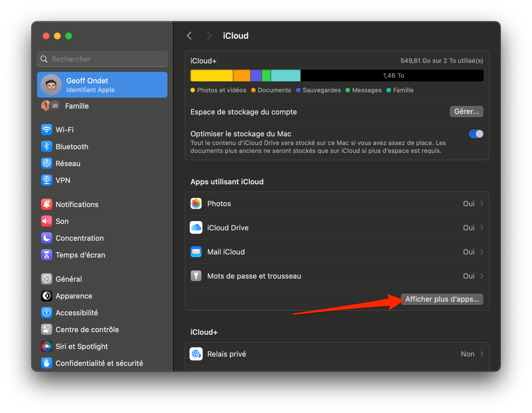
Task: Click the Bluetooth icon in sidebar
Action: point(47,146)
